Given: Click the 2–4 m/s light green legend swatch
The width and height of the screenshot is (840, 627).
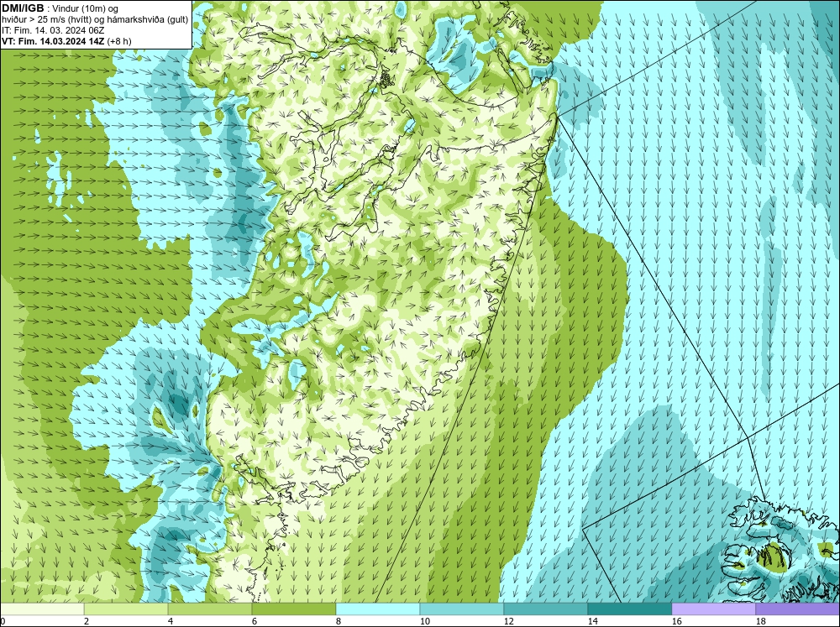Looking at the screenshot, I should pyautogui.click(x=126, y=609).
